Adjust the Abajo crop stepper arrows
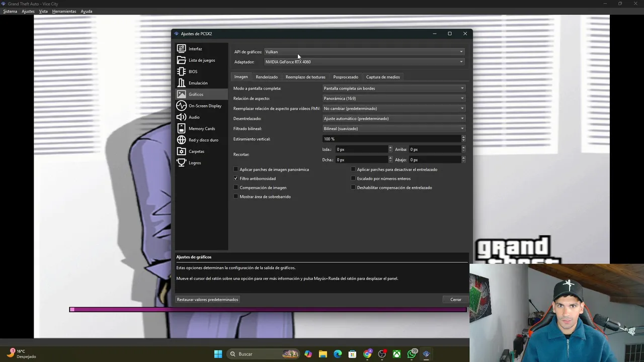The height and width of the screenshot is (362, 644). [x=463, y=160]
